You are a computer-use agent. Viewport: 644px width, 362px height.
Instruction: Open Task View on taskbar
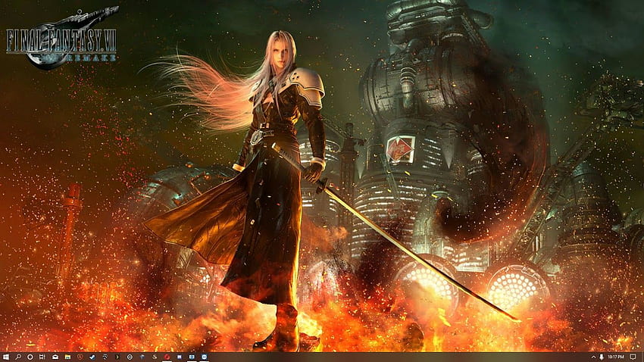[x=42, y=357]
